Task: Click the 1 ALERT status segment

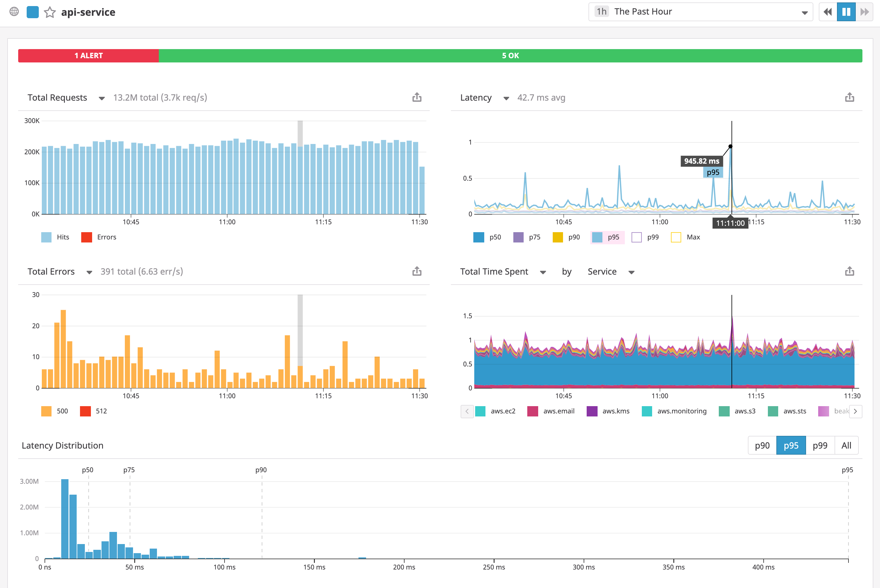Action: click(x=88, y=55)
